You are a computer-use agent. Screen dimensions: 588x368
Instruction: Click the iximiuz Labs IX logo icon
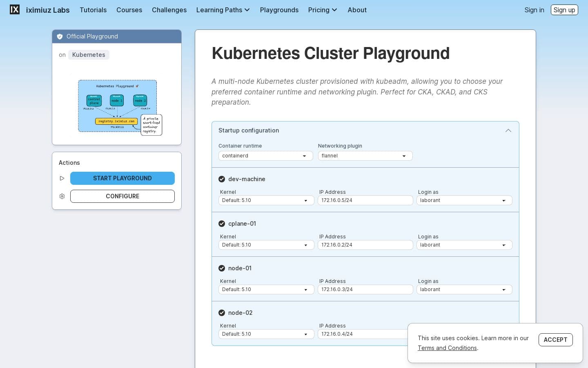point(15,9)
